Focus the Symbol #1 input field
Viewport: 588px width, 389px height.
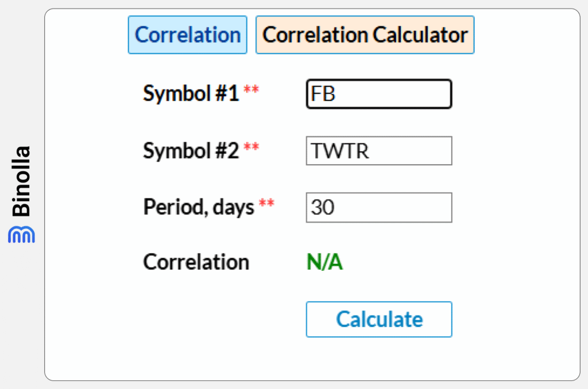click(379, 94)
